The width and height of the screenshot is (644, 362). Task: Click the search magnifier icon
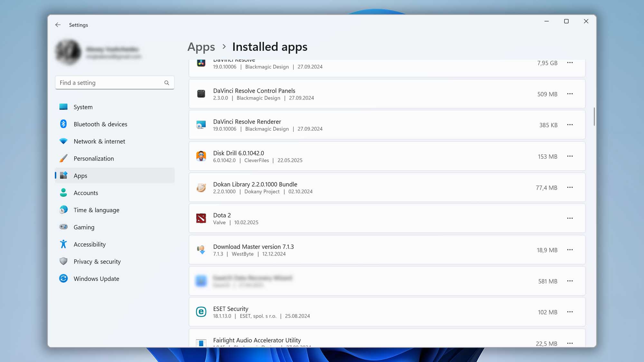[x=166, y=83]
